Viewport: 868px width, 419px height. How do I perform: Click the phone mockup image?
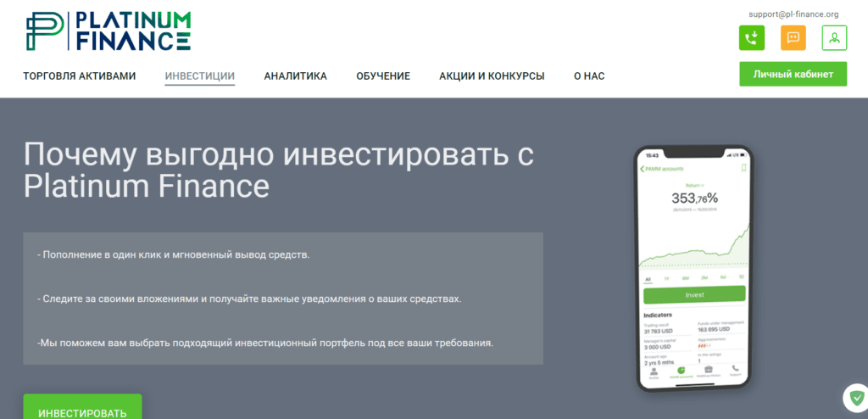pos(693,268)
